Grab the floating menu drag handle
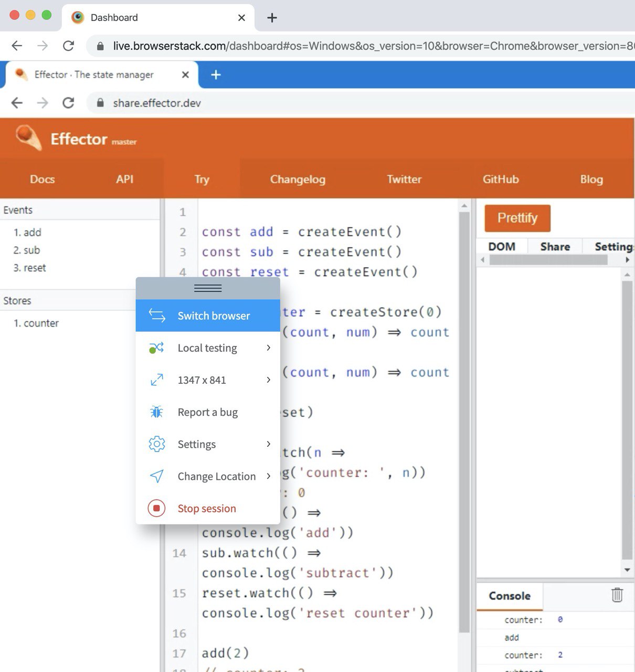 tap(208, 288)
